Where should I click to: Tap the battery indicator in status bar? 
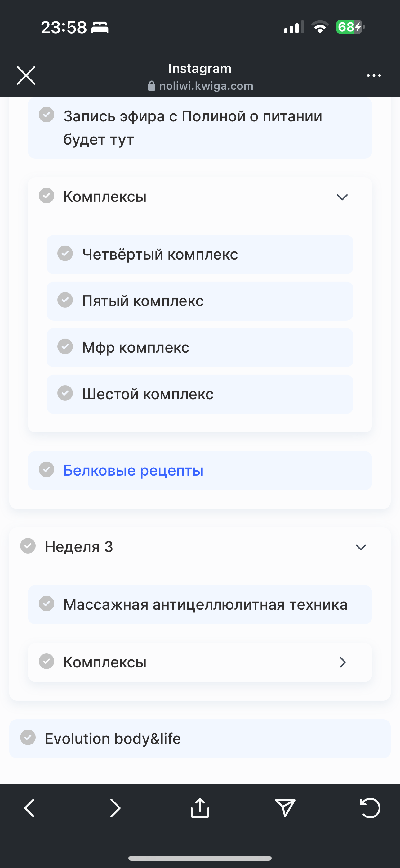(x=349, y=27)
